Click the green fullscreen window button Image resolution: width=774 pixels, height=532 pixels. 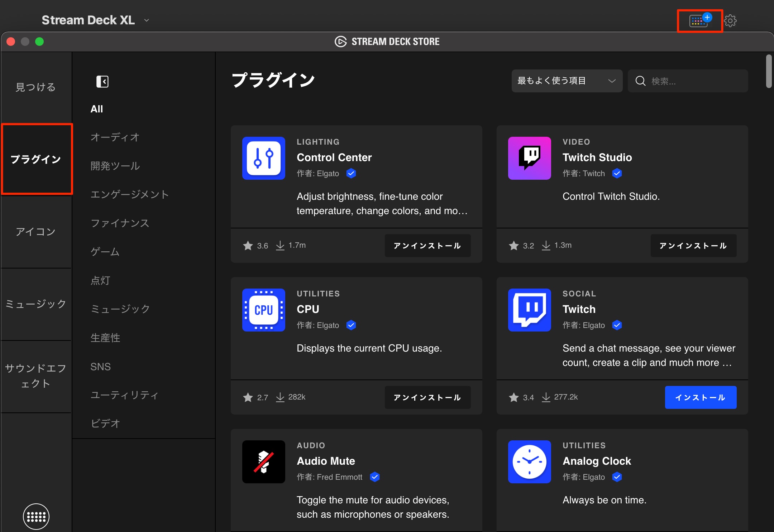click(39, 42)
